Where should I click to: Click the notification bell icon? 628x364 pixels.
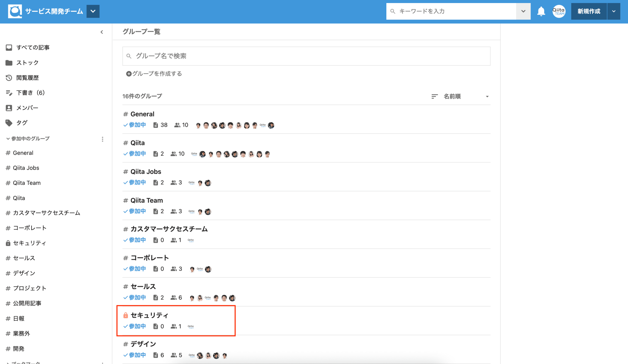tap(541, 11)
